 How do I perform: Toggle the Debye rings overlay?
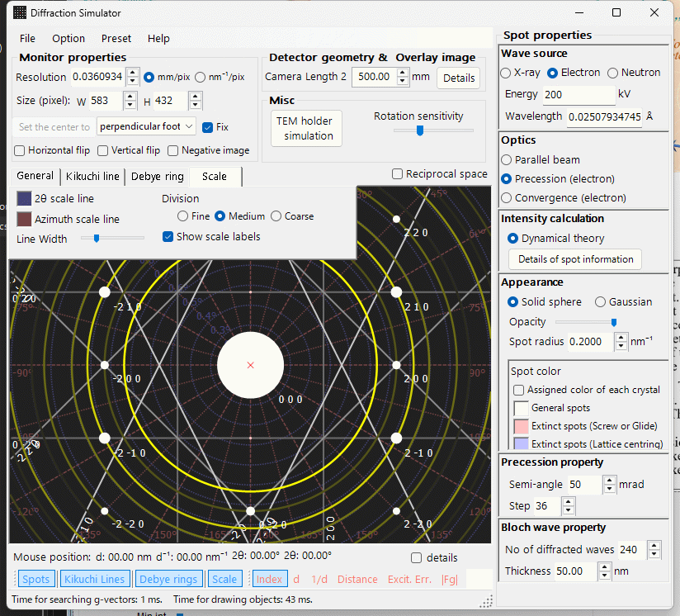(x=168, y=579)
